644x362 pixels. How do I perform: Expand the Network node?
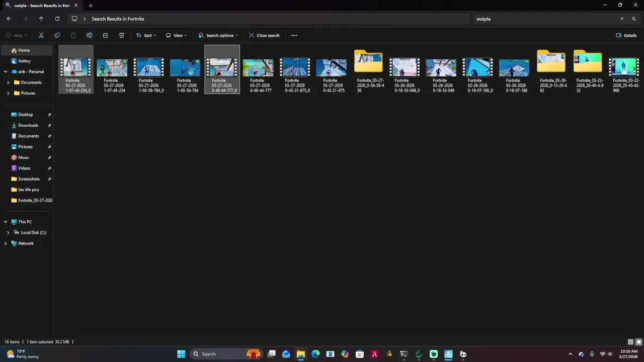click(x=6, y=243)
